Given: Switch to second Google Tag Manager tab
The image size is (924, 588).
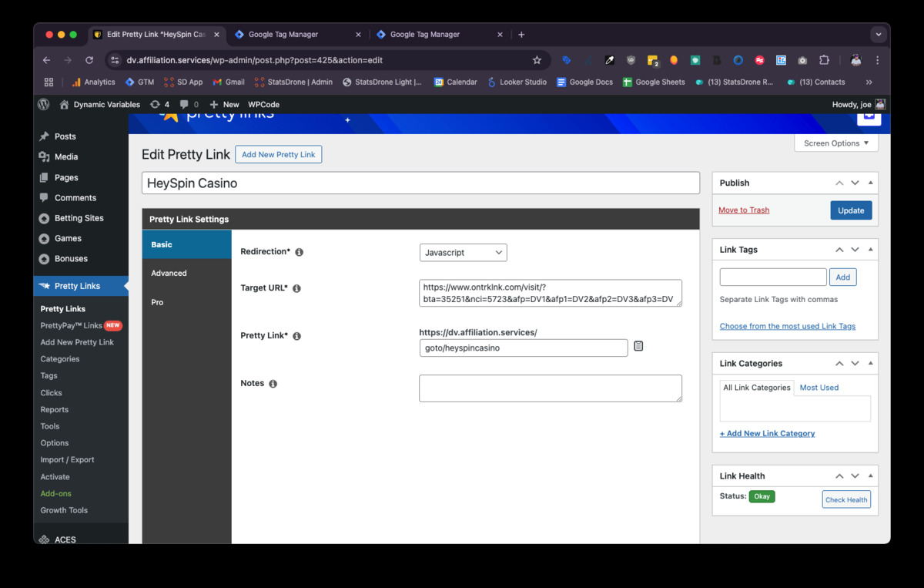Looking at the screenshot, I should pos(439,35).
